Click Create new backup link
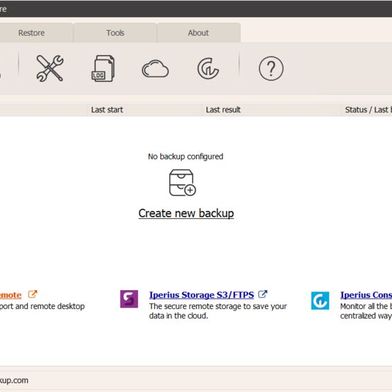 pos(186,213)
